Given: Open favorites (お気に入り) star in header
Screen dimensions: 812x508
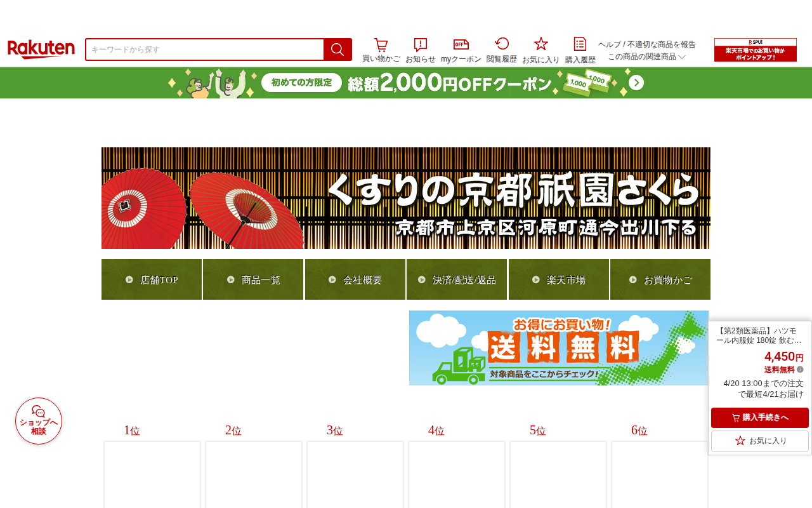Looking at the screenshot, I should (541, 50).
